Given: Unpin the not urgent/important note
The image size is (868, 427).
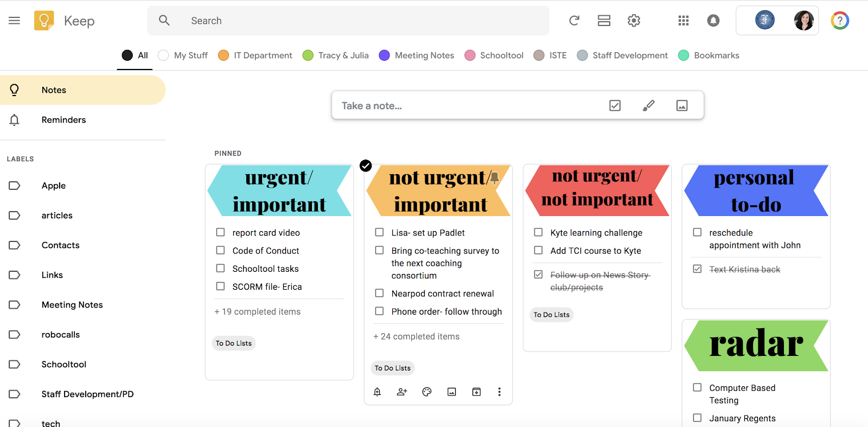Looking at the screenshot, I should 495,178.
